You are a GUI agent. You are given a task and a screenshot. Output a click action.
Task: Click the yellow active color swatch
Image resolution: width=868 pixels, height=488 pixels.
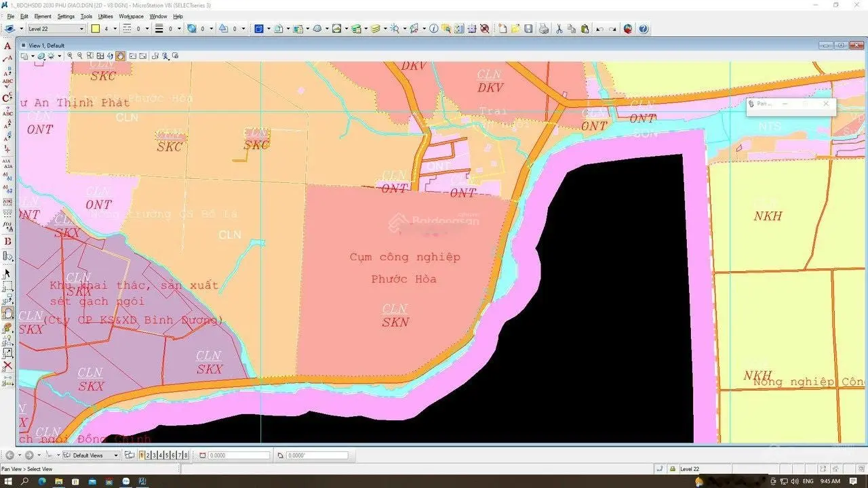tap(96, 29)
